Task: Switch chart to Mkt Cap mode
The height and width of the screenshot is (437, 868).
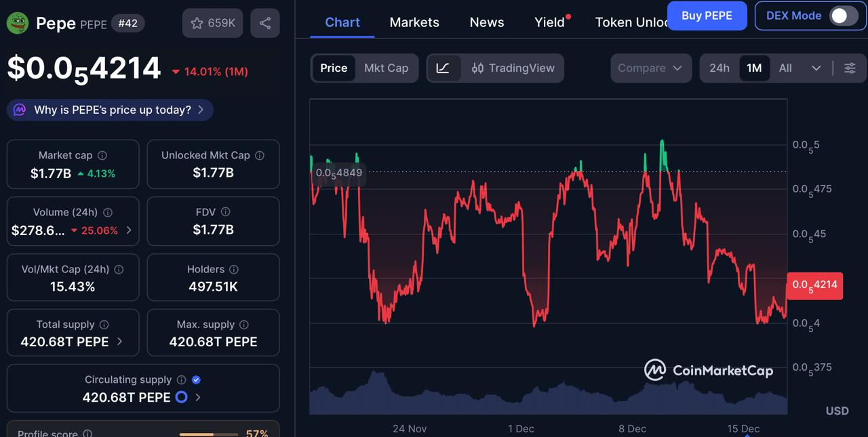Action: point(386,68)
